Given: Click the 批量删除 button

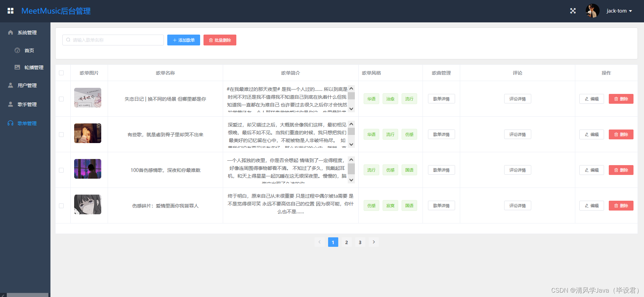Looking at the screenshot, I should point(220,40).
